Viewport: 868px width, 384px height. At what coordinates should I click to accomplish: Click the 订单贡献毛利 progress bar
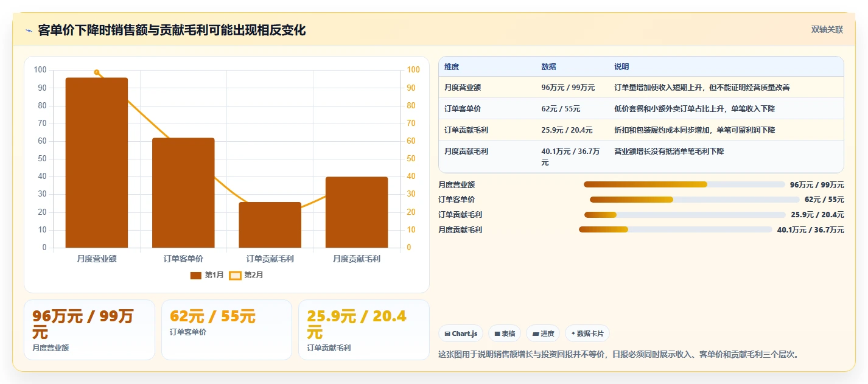click(685, 215)
